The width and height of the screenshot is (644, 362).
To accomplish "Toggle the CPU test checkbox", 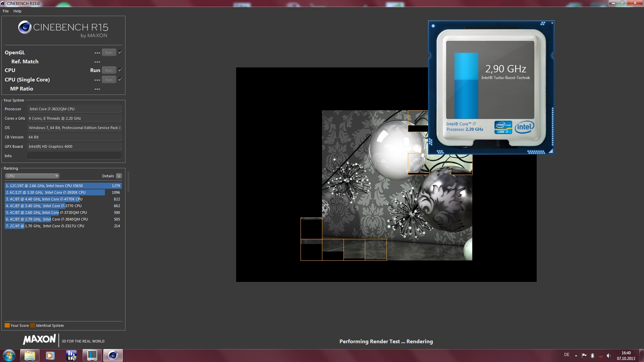I will pos(120,70).
